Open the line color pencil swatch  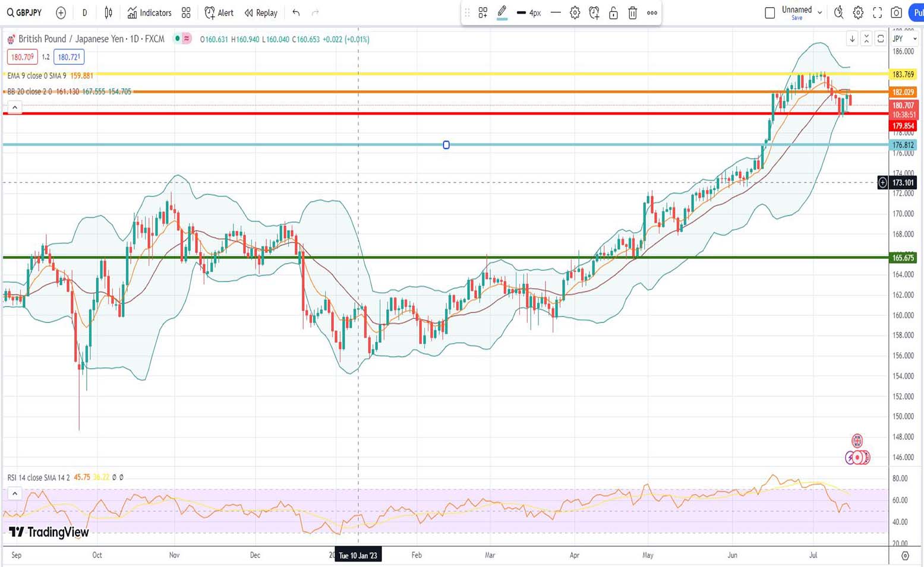click(x=502, y=12)
